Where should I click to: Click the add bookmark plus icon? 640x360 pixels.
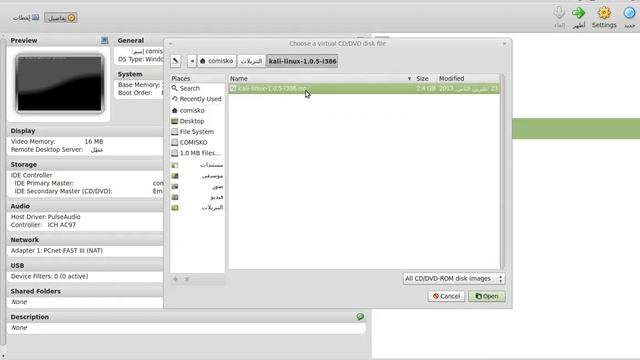176,279
